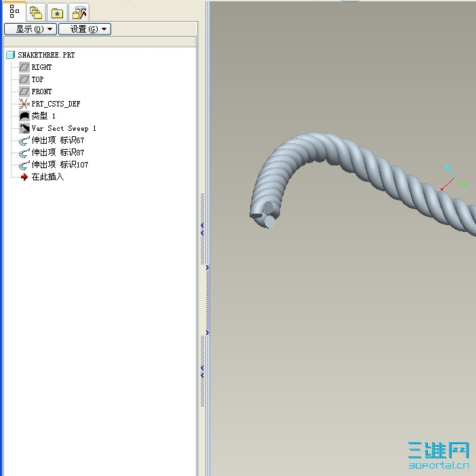Image resolution: width=476 pixels, height=476 pixels.
Task: Click the SNAKETHREE.PRT part icon
Action: tap(11, 55)
